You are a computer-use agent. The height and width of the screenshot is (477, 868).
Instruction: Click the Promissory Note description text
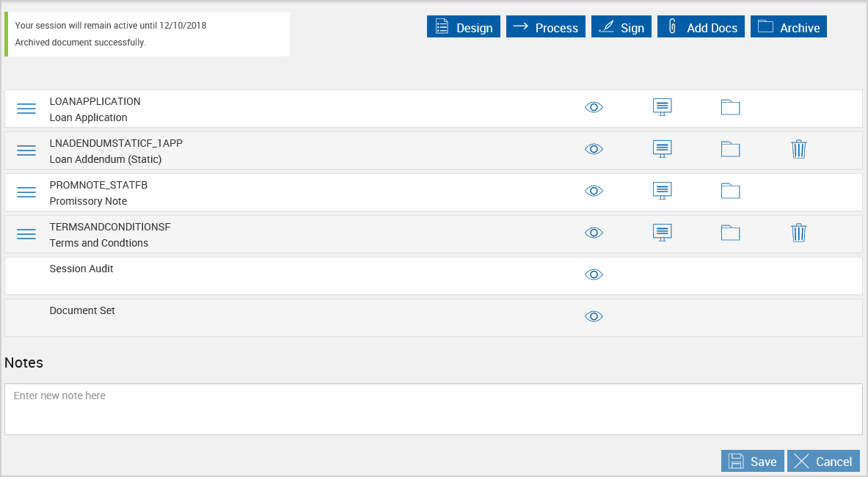point(88,201)
